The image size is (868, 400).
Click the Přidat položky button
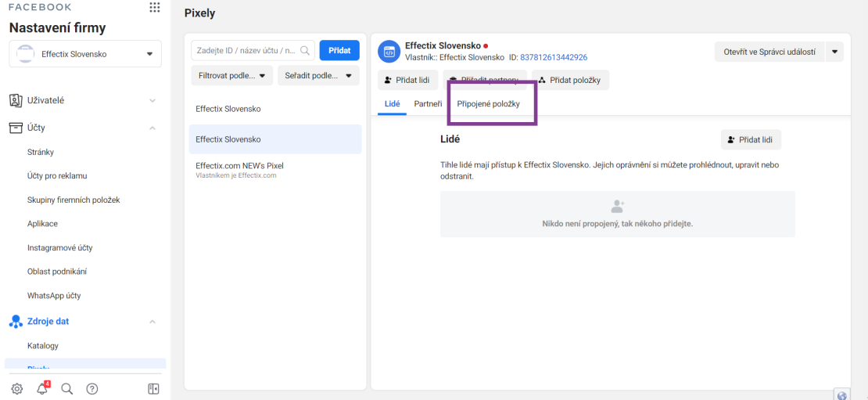tap(570, 80)
